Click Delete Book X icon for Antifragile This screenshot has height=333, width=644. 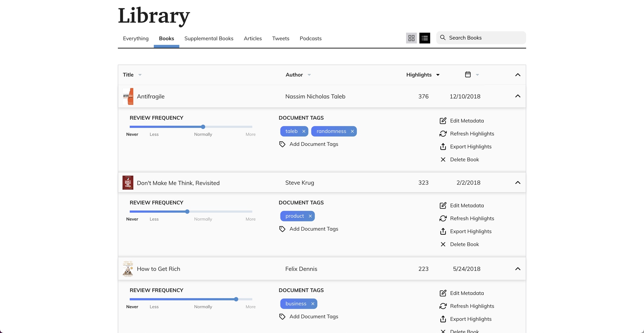pyautogui.click(x=443, y=159)
